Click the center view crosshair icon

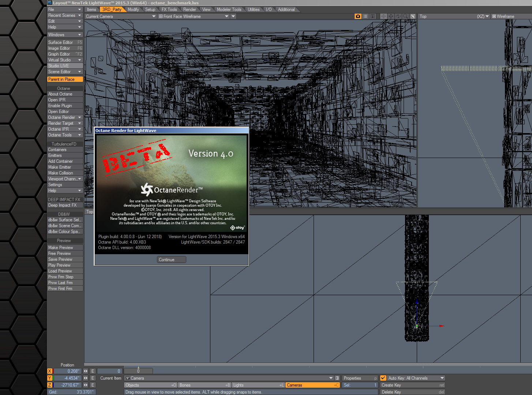[383, 16]
